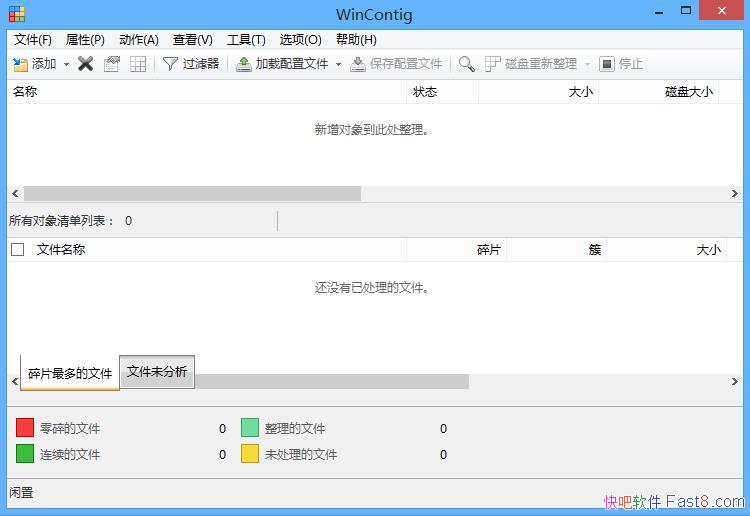This screenshot has width=750, height=516.
Task: Minimize the WinContig window
Action: (659, 11)
